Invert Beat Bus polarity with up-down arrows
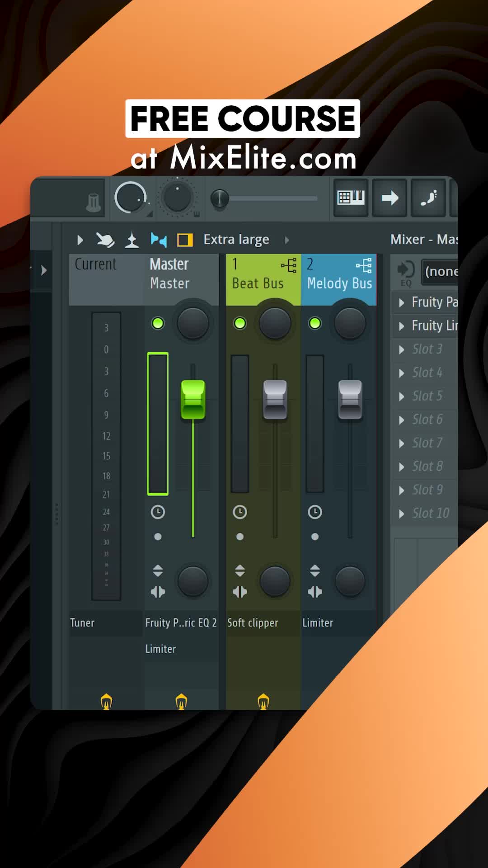The image size is (488, 868). click(240, 571)
